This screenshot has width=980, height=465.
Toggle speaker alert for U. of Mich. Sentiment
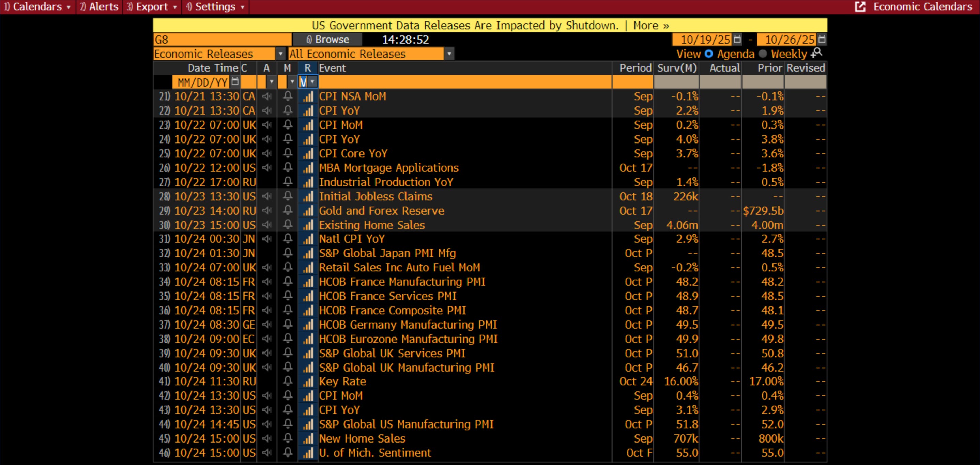pos(267,453)
